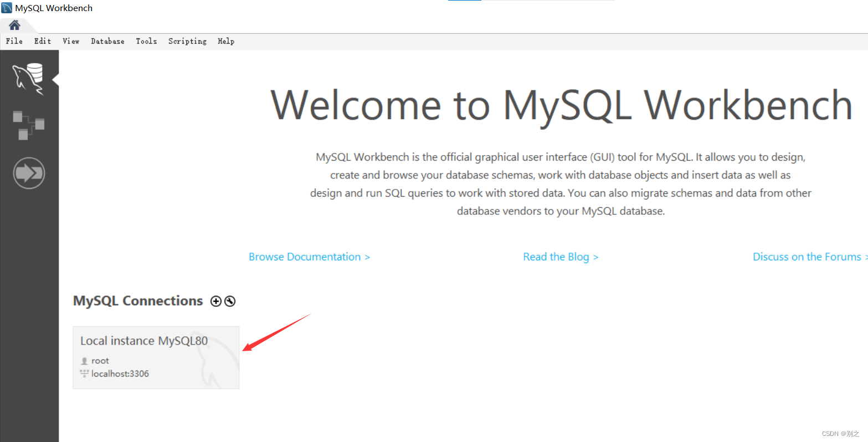Click the root user text
Viewport: 868px width, 442px height.
pyautogui.click(x=100, y=361)
